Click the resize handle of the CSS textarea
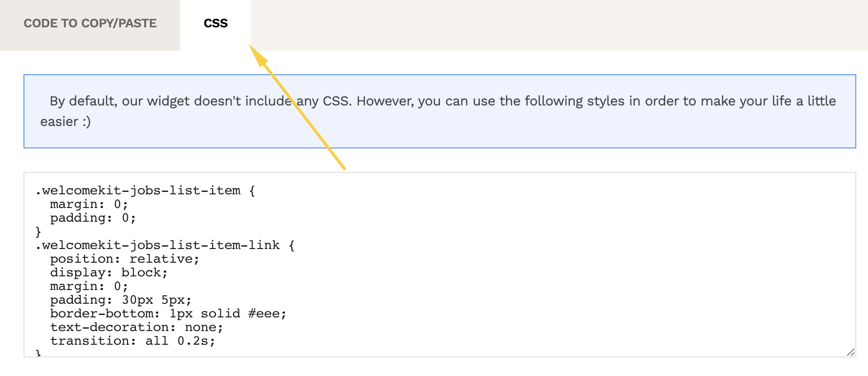 [x=850, y=352]
